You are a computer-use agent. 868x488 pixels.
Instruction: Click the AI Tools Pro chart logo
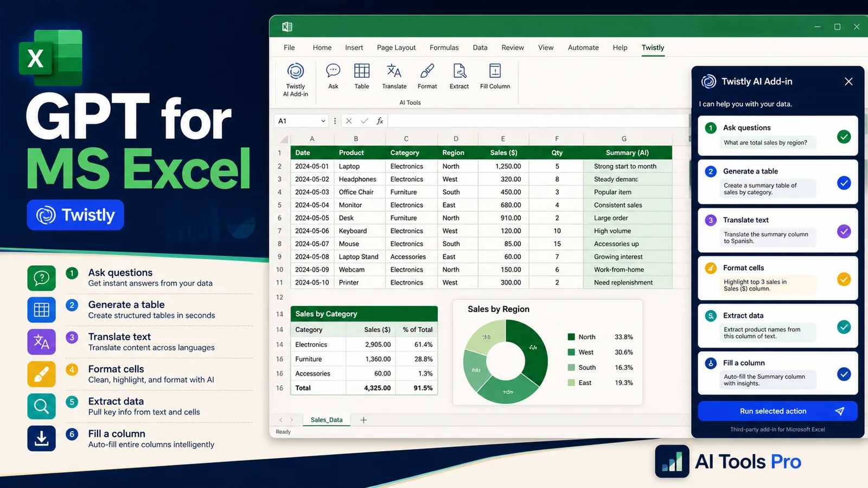click(672, 461)
